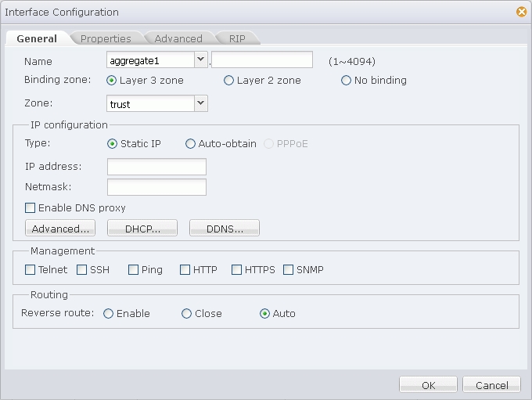Select the Layer 2 zone radio button

(228, 81)
